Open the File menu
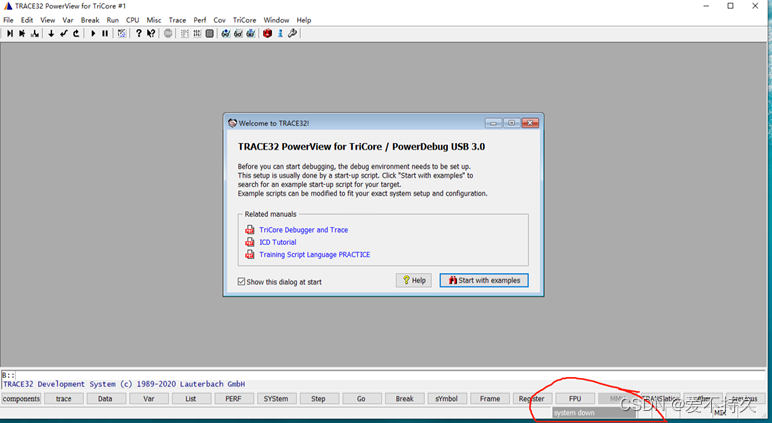 click(8, 20)
